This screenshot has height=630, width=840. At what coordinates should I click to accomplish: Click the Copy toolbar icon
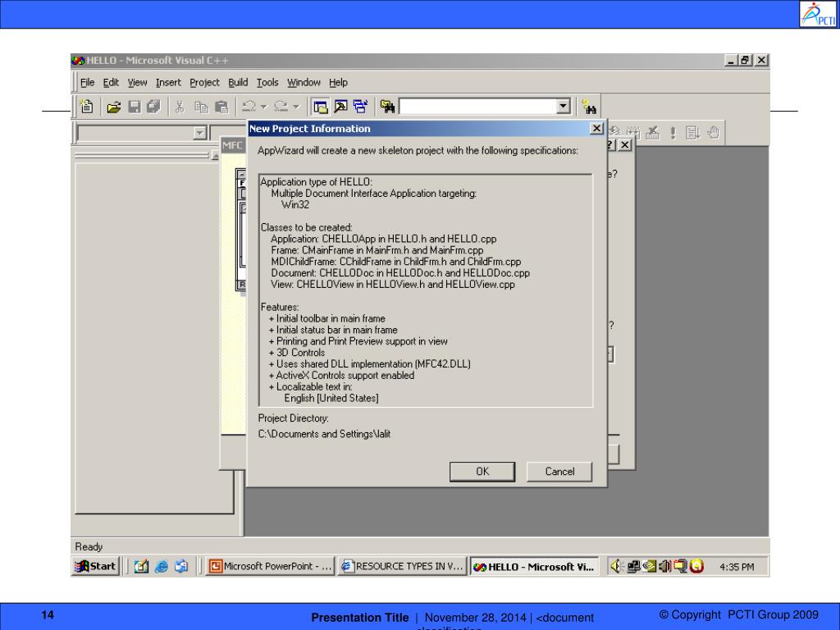(202, 107)
